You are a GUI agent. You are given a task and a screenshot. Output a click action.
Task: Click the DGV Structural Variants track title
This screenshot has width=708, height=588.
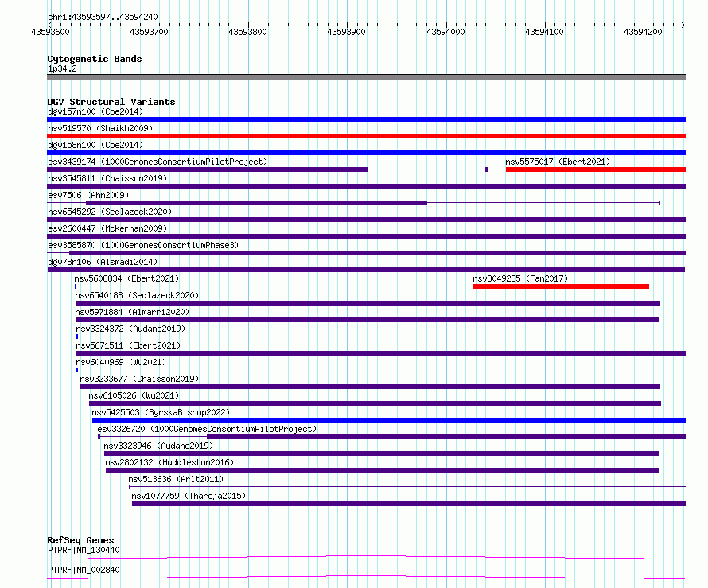click(x=111, y=102)
